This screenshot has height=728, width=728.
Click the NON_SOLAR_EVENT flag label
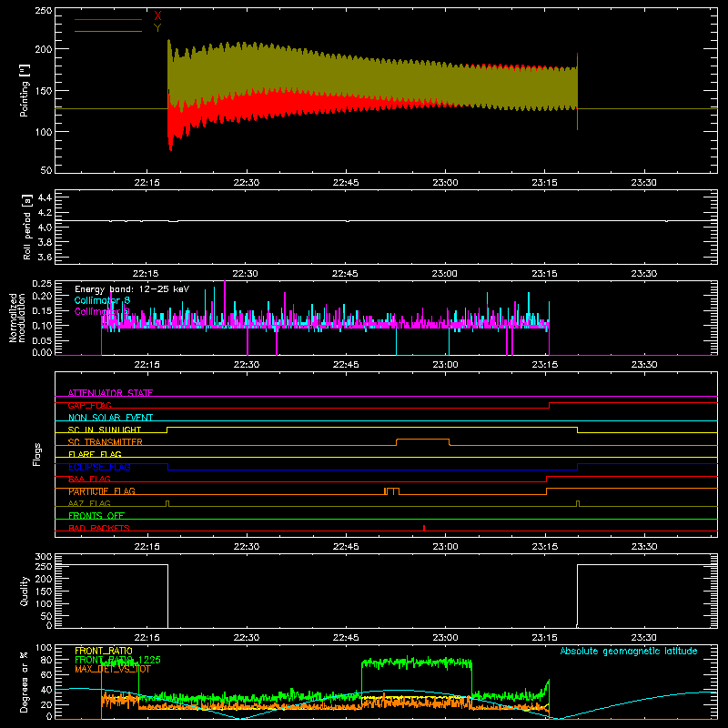110,418
